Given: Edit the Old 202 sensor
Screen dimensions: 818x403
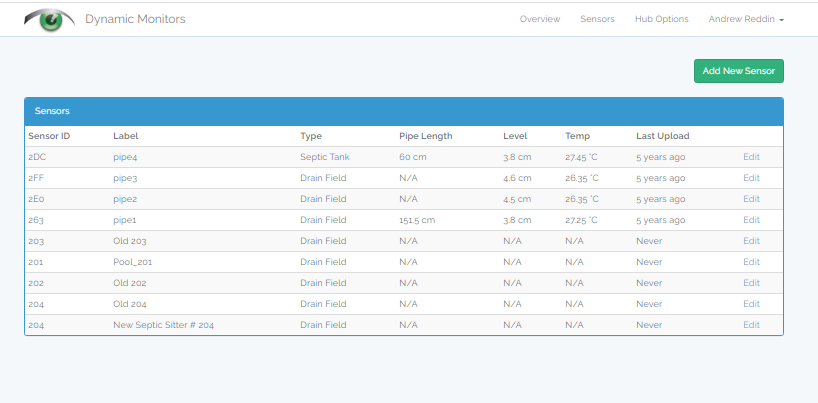Looking at the screenshot, I should coord(751,283).
